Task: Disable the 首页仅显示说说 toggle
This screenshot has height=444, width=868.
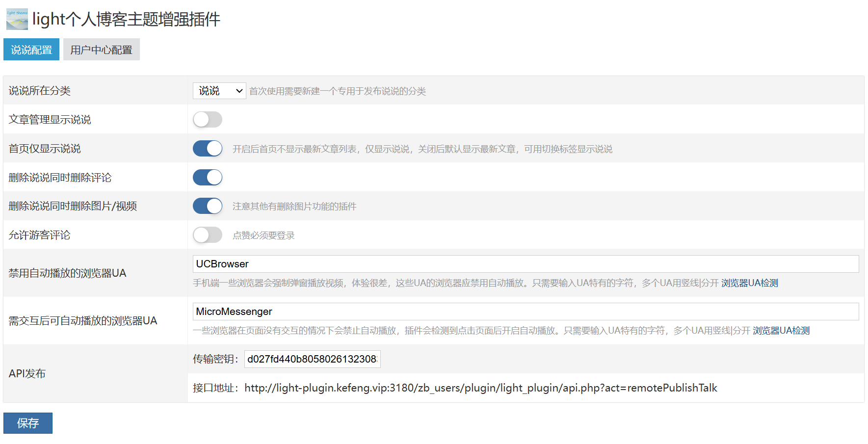Action: (x=208, y=148)
